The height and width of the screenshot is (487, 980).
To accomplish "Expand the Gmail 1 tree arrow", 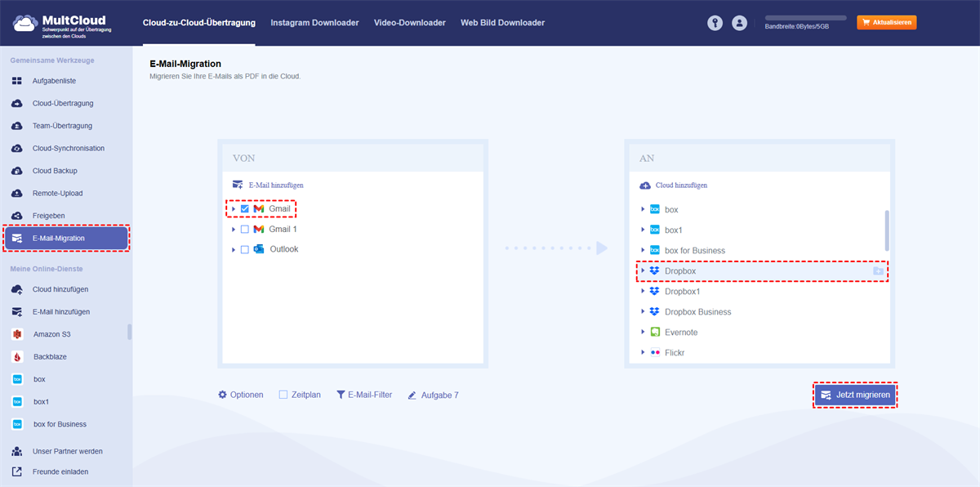I will [234, 229].
